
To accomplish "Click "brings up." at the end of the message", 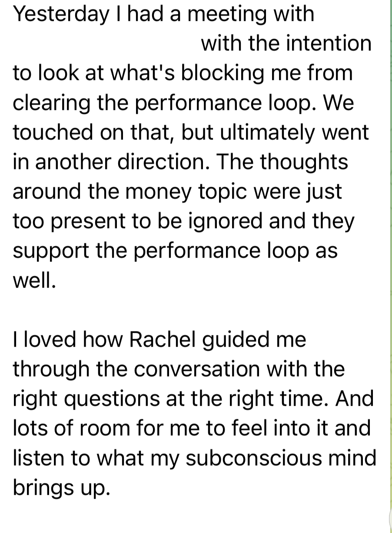I will click(60, 487).
